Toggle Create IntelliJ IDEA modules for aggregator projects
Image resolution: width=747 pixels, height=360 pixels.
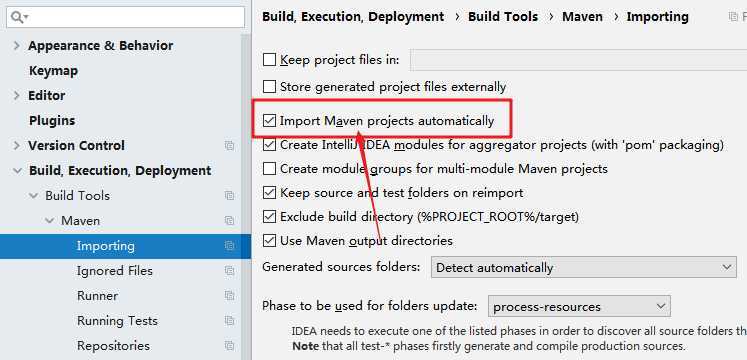tap(270, 145)
